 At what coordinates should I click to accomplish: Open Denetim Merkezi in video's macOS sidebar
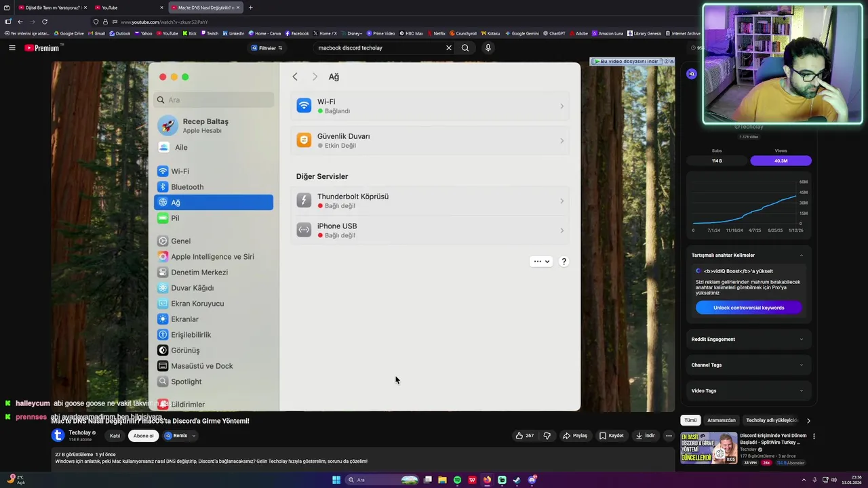(x=214, y=272)
